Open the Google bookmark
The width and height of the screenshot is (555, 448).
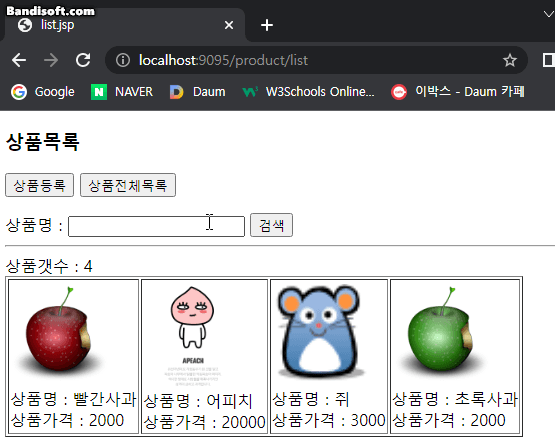(x=43, y=92)
